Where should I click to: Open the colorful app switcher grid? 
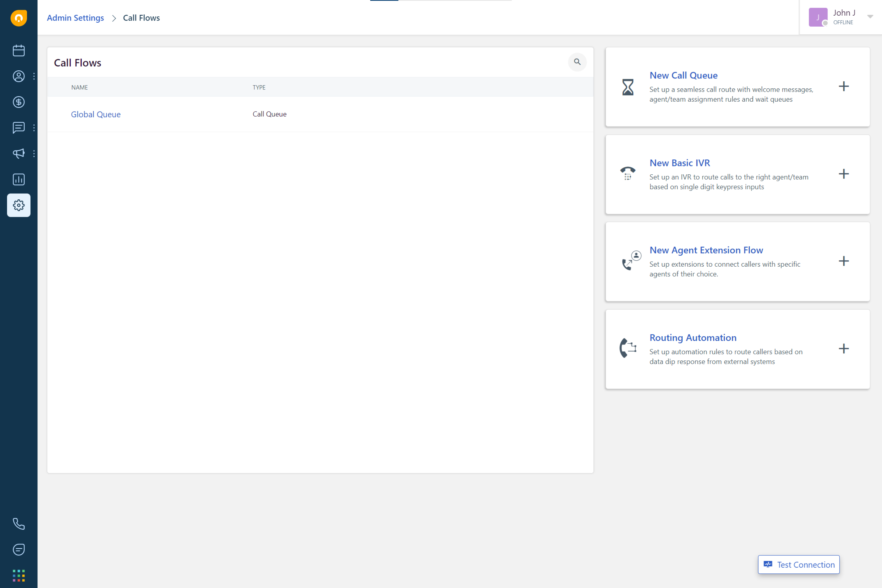(19, 575)
